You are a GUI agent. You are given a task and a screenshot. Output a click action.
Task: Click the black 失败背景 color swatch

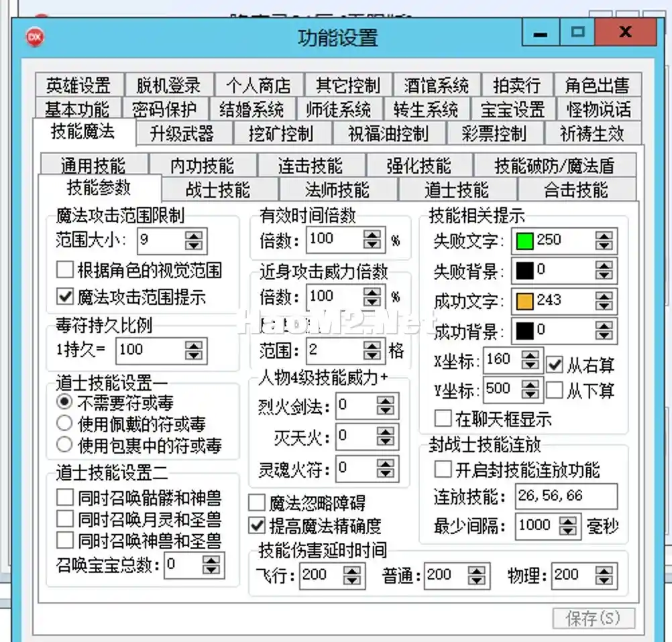click(x=524, y=271)
